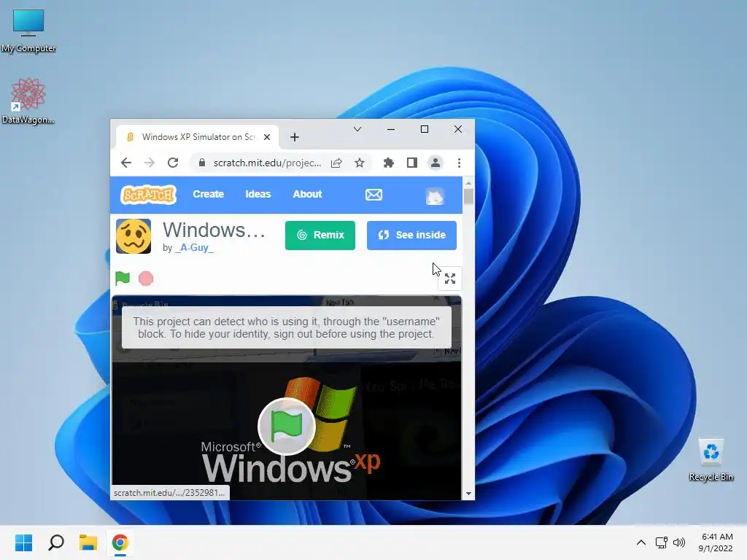Open the Create menu item

click(x=208, y=194)
